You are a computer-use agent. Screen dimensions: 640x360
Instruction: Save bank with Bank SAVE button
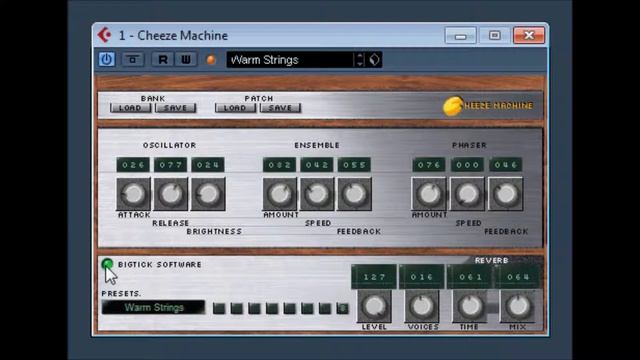(176, 108)
